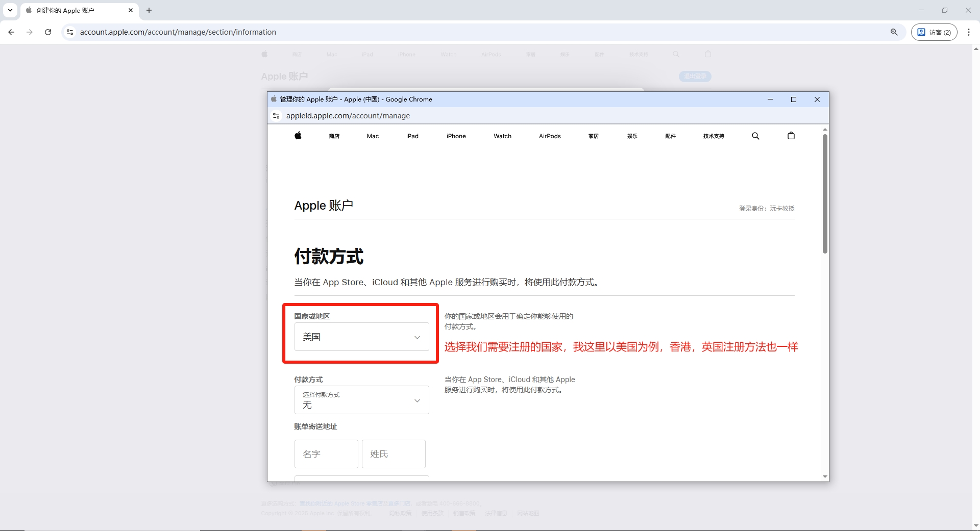The width and height of the screenshot is (980, 531).
Task: Open a new tab with plus button
Action: click(149, 10)
